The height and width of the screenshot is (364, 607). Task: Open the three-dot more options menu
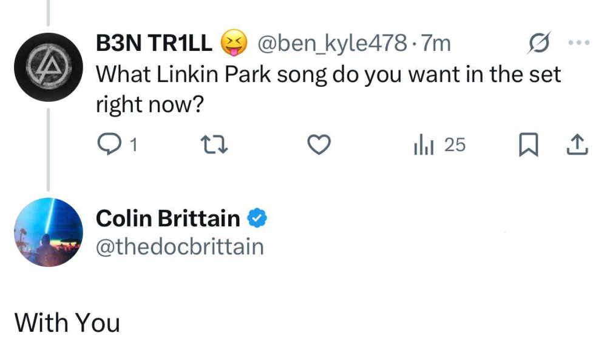(578, 43)
